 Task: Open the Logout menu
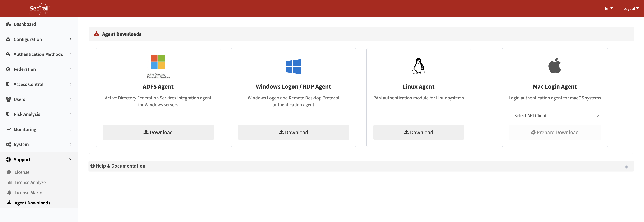pos(631,8)
